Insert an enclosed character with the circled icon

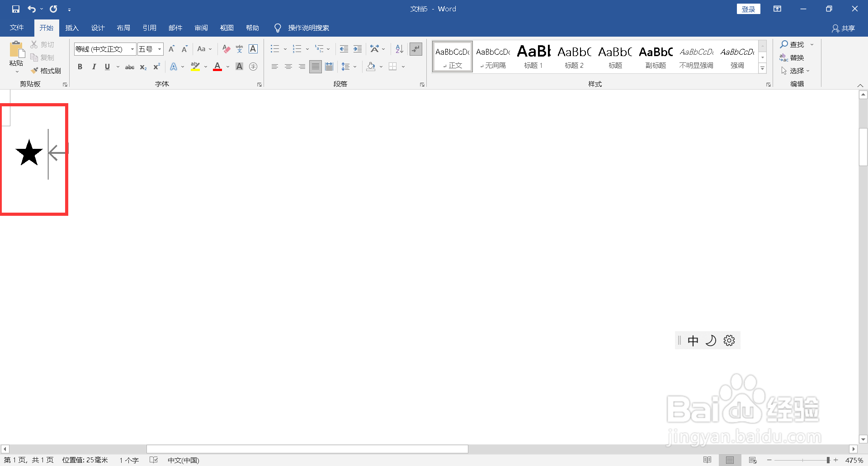253,67
